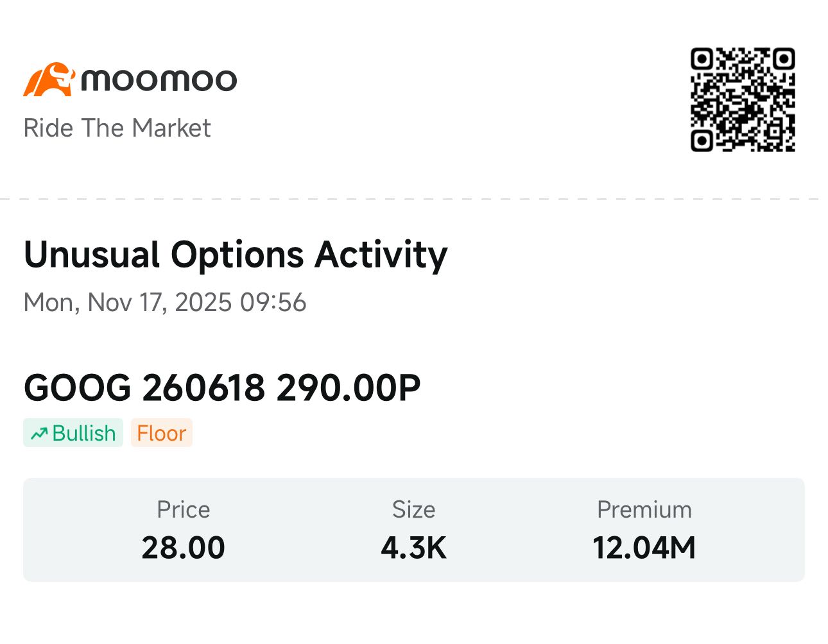Viewport: 828px width, 644px height.
Task: Click the green upward trend arrow icon
Action: (x=39, y=434)
